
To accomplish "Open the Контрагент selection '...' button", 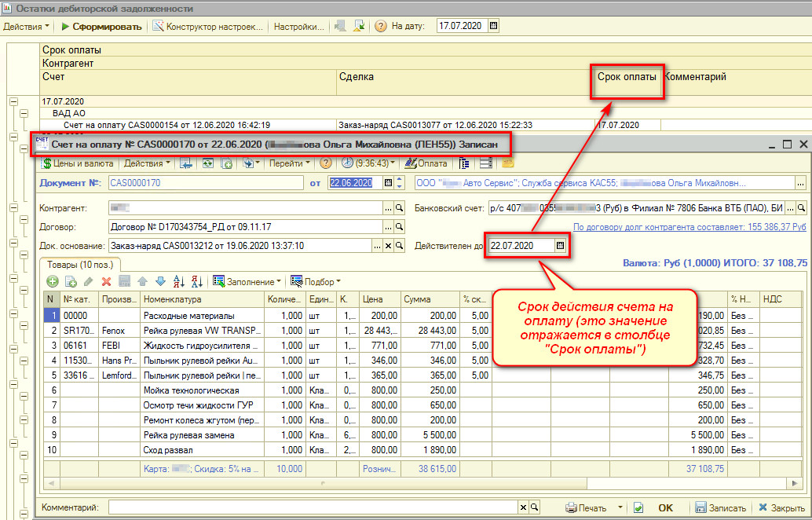I will pyautogui.click(x=389, y=208).
